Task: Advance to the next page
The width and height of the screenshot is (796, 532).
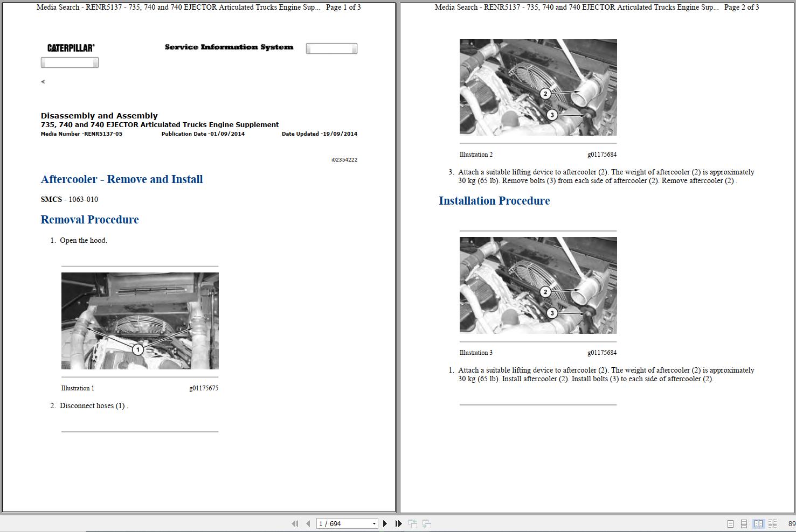Action: (385, 523)
